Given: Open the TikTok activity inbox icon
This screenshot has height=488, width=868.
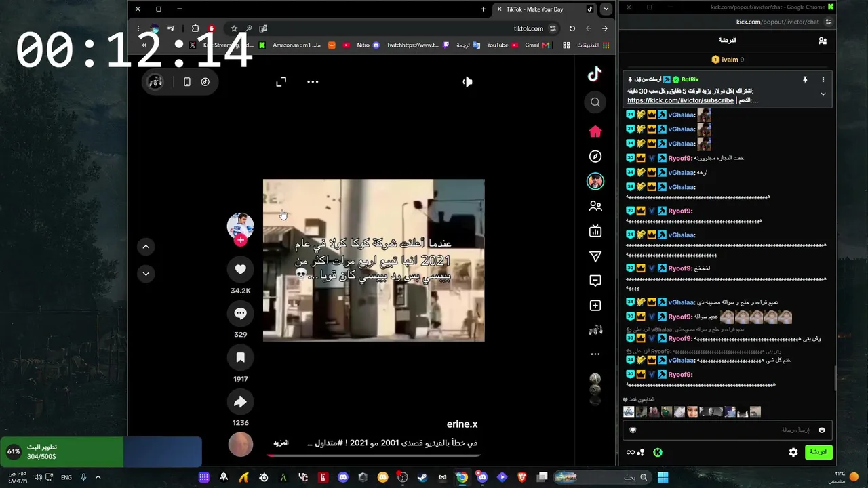Looking at the screenshot, I should tap(595, 281).
